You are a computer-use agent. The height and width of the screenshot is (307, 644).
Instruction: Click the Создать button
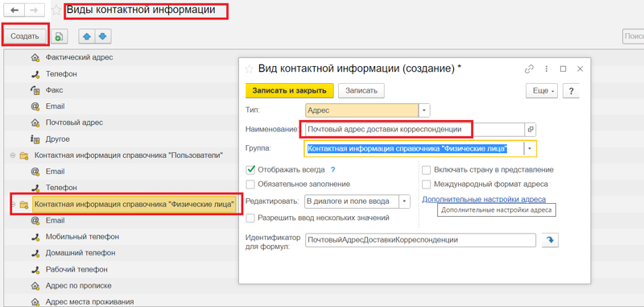(x=25, y=36)
